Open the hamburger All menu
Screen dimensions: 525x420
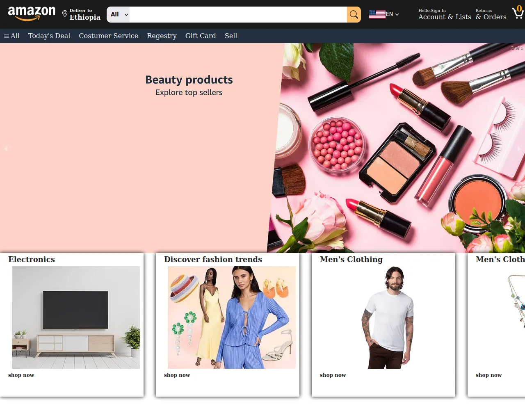12,36
